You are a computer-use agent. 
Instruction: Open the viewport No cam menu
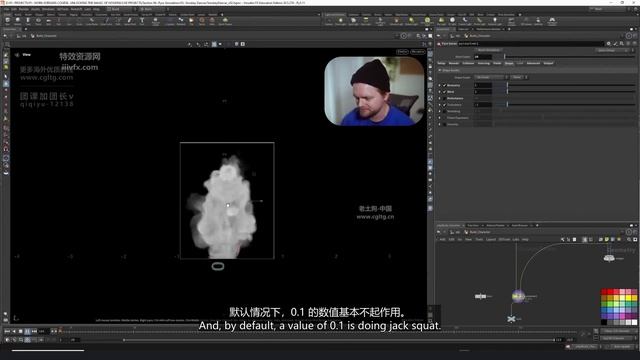[418, 52]
